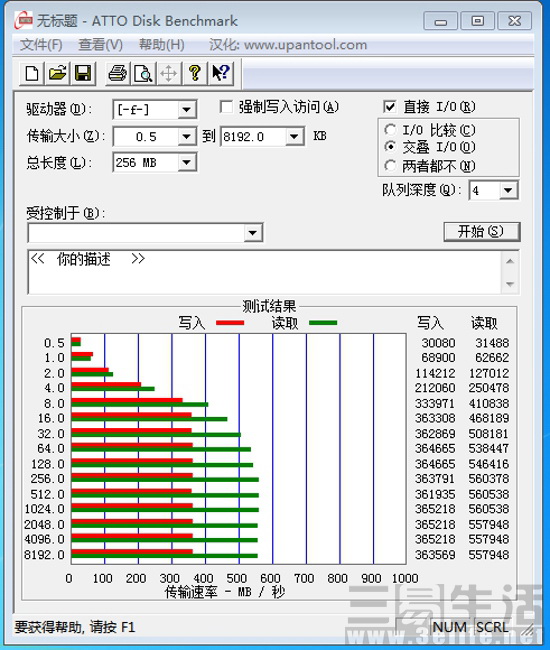Open Print Preview magnifier icon
This screenshot has height=650, width=550.
point(143,74)
